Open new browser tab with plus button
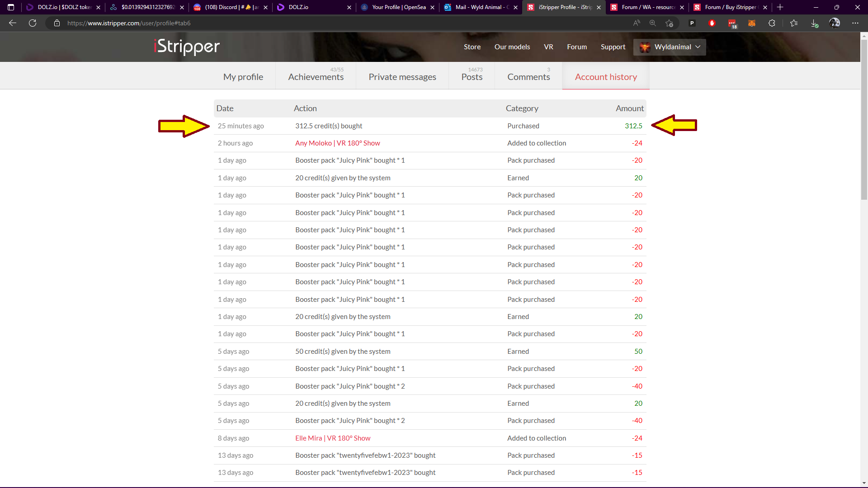868x488 pixels. tap(780, 7)
